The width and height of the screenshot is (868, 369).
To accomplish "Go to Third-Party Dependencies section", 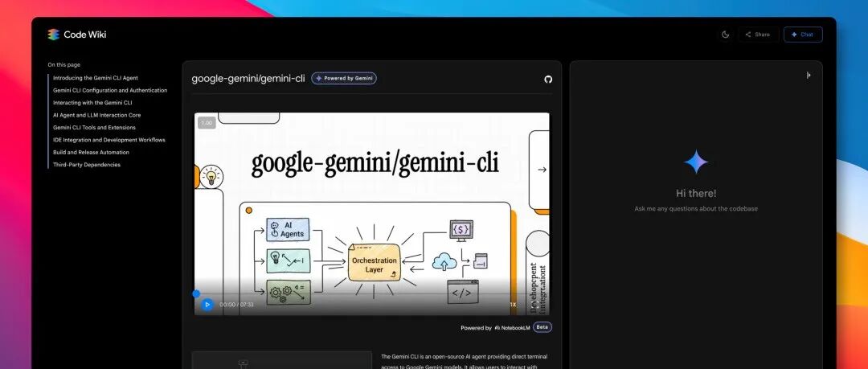I will 87,165.
